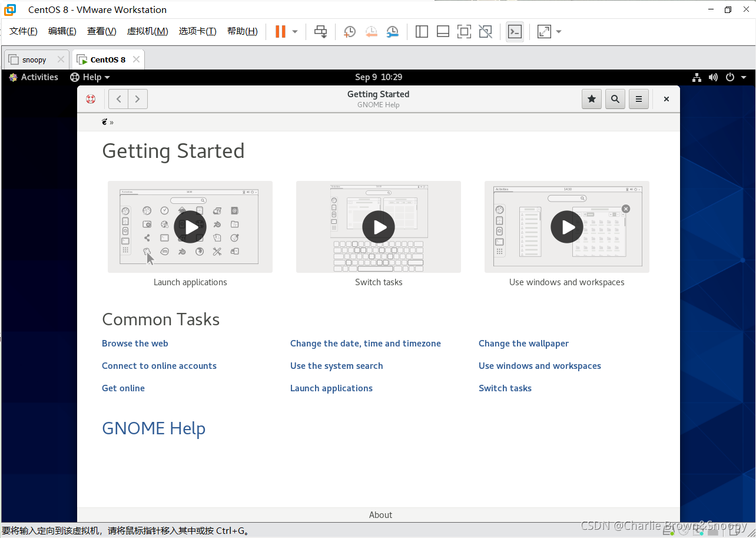Open Change the date, time and timezone
The height and width of the screenshot is (538, 756).
[x=365, y=344]
